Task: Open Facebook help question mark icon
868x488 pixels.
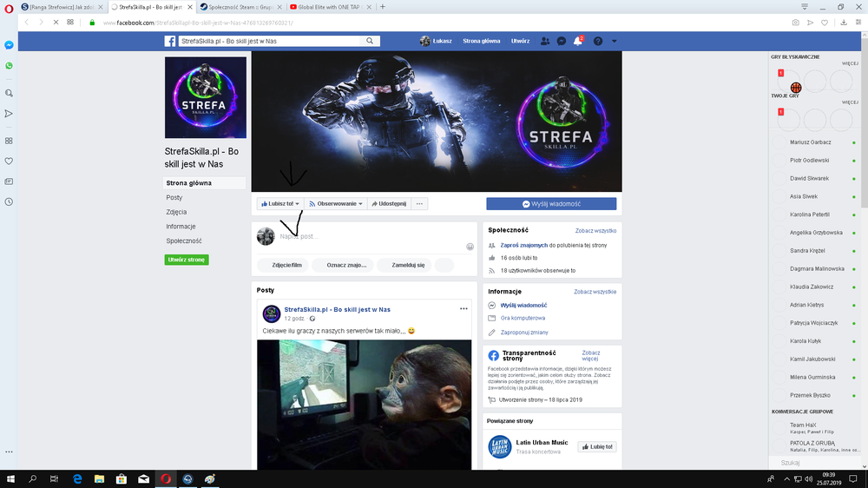Action: tap(598, 41)
